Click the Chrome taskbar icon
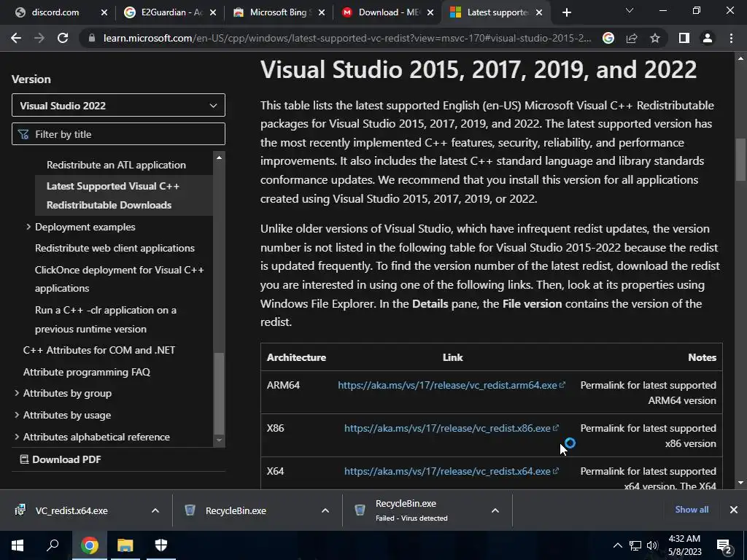The width and height of the screenshot is (747, 560). pos(90,545)
